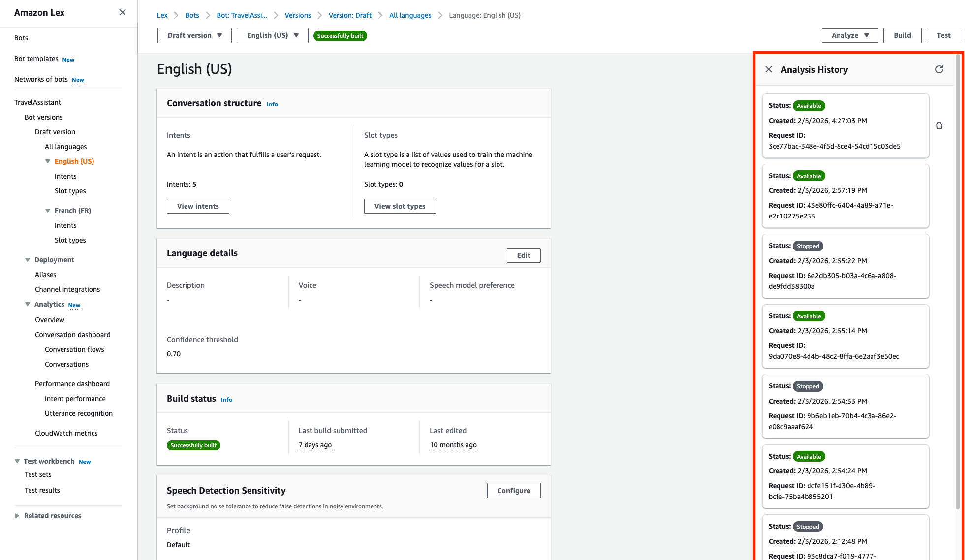Screen dimensions: 965x560
Task: Collapse the French (FR) tree node
Action: [x=48, y=211]
